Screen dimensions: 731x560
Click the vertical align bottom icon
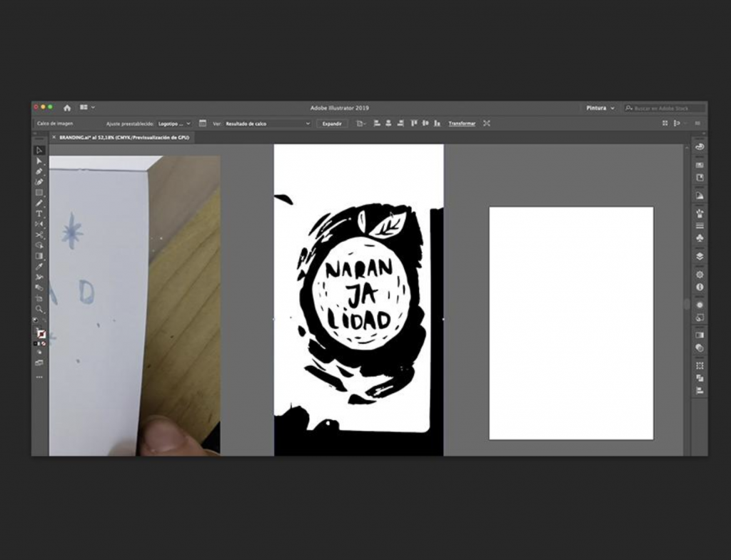(436, 123)
